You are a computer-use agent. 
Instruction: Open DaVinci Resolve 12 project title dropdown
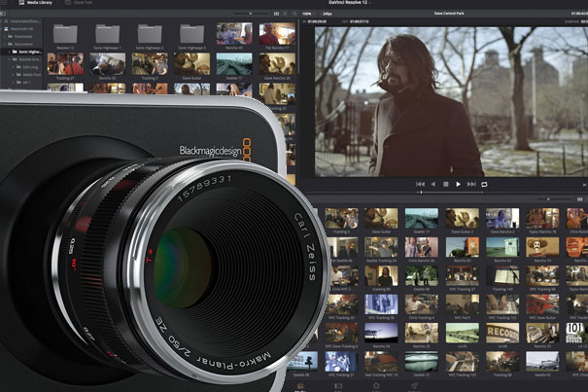tap(350, 3)
